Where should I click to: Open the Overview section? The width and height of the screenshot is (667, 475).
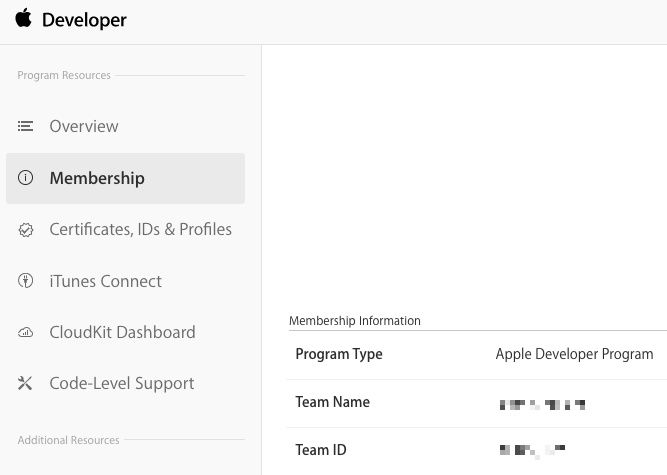tap(84, 126)
